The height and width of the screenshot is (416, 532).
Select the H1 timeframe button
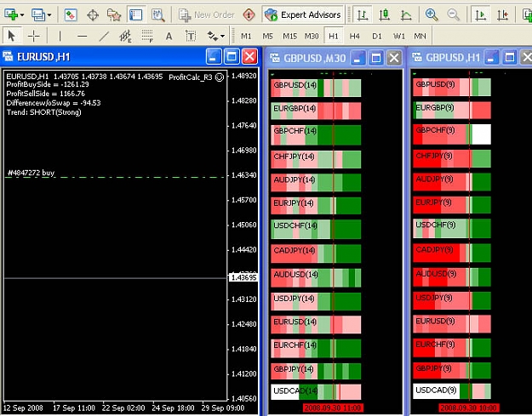(333, 36)
